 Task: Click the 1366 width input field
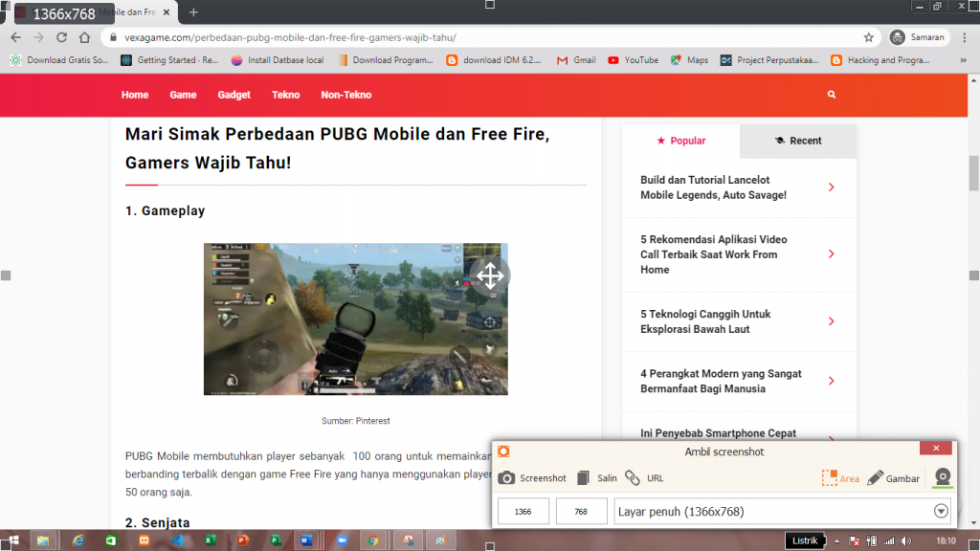click(x=523, y=511)
